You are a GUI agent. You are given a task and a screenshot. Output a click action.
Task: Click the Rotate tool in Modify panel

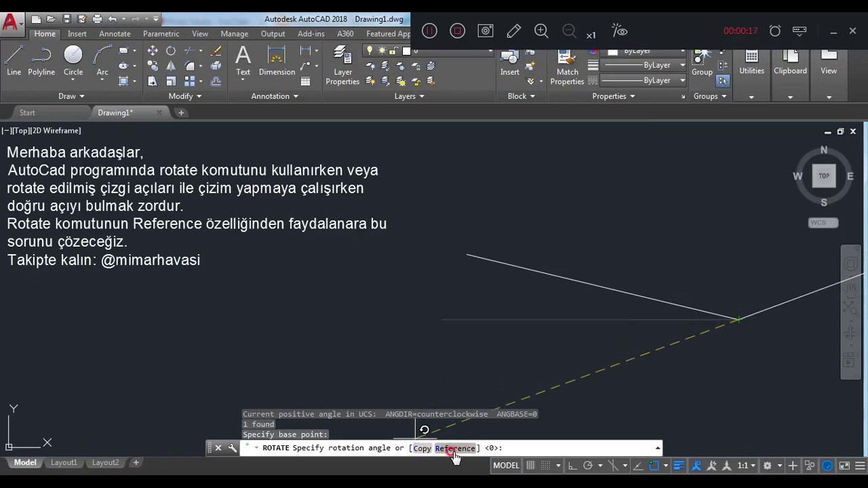171,51
